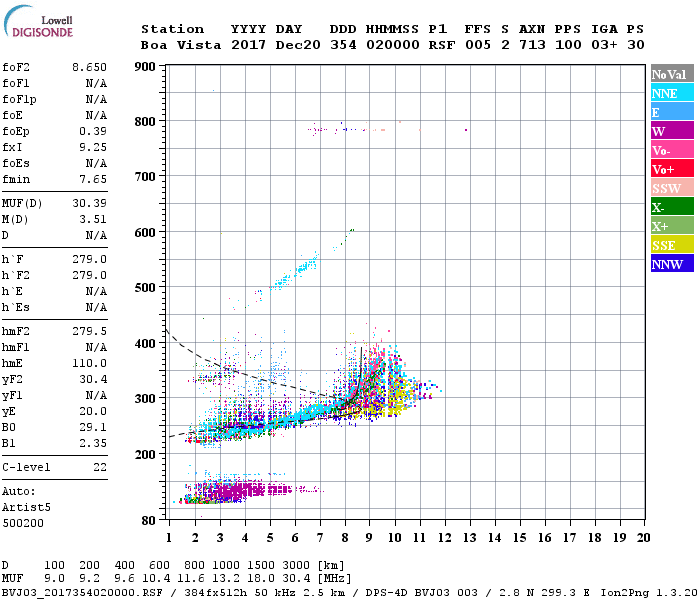Click the Dec20 date in header

298,45
